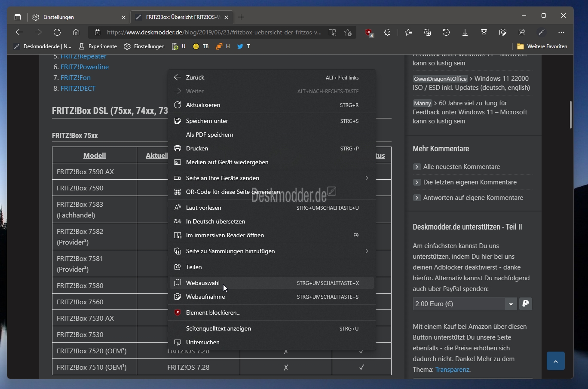Close the FRITZ!Box Übersicht tab
This screenshot has height=389, width=588.
point(226,17)
